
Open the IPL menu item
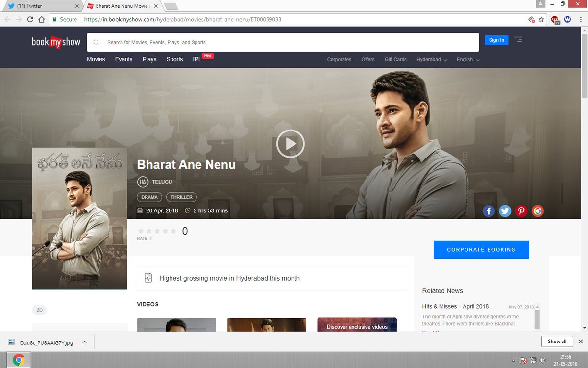197,59
